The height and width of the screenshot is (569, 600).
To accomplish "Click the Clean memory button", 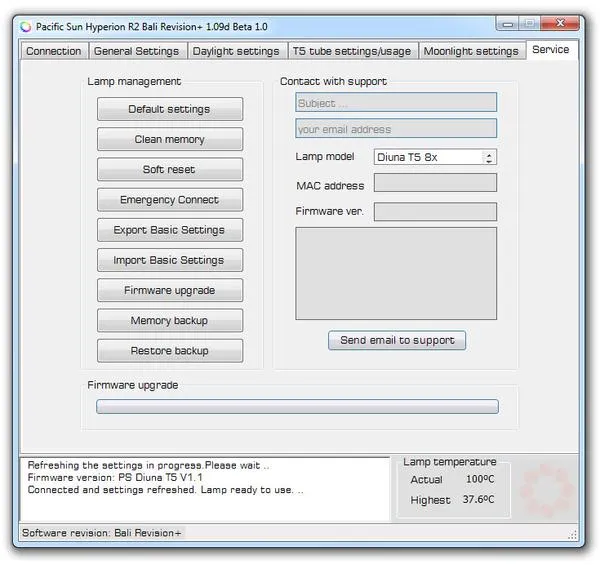I will (170, 139).
